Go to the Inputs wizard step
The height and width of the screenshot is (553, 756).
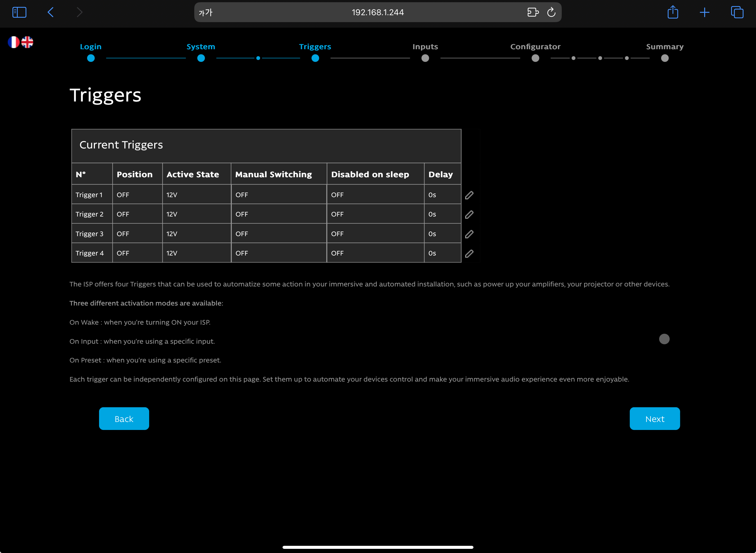tap(425, 46)
